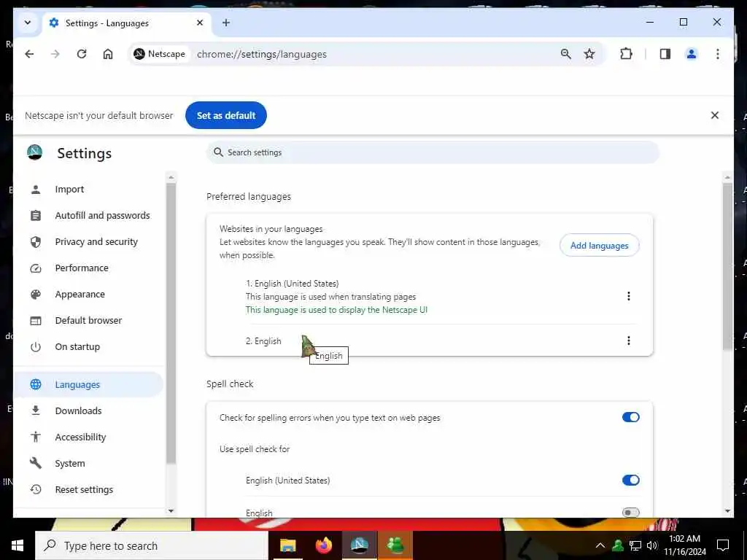Open network status tray icon
This screenshot has width=747, height=560.
[x=635, y=545]
